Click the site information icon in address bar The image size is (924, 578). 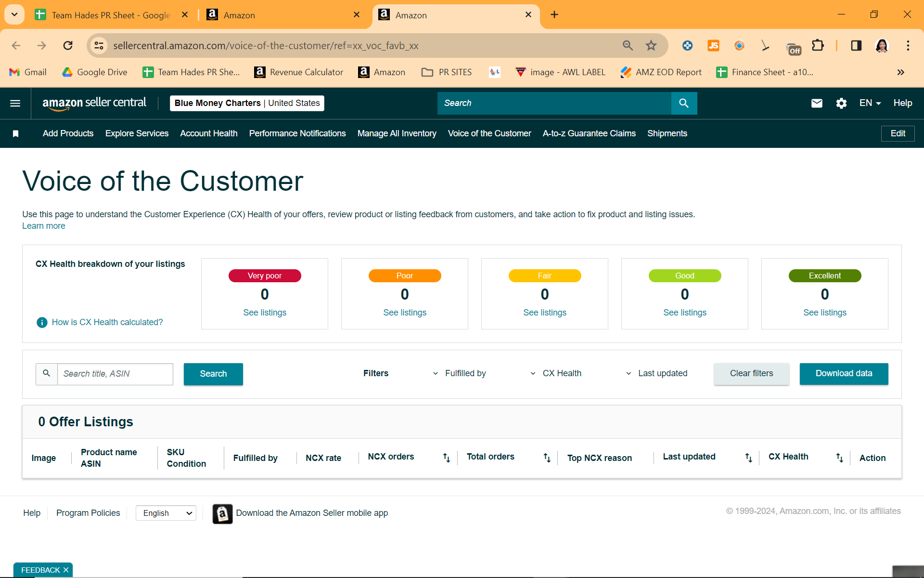click(x=99, y=46)
